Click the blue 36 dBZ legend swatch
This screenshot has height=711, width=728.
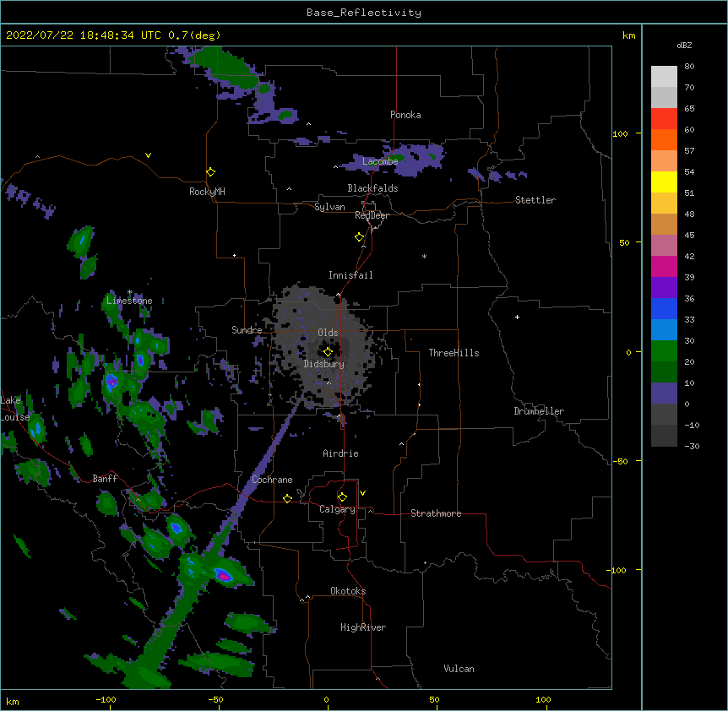[664, 308]
